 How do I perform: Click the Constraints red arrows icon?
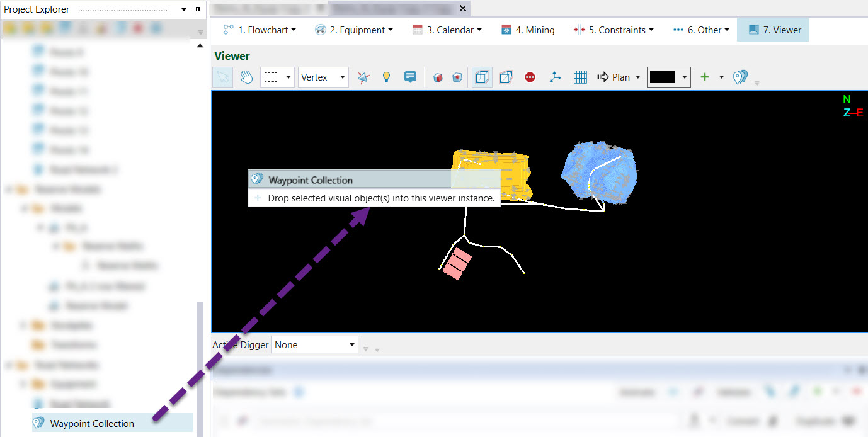[x=579, y=30]
